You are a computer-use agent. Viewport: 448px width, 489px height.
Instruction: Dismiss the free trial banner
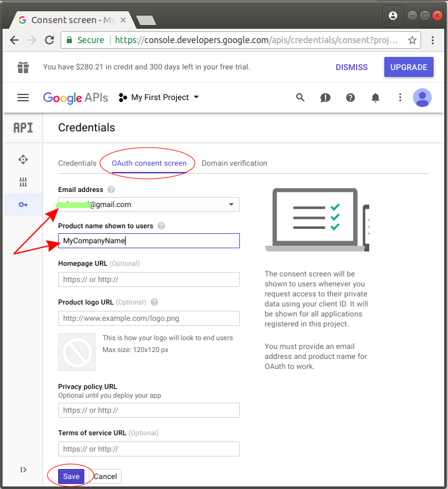point(351,67)
